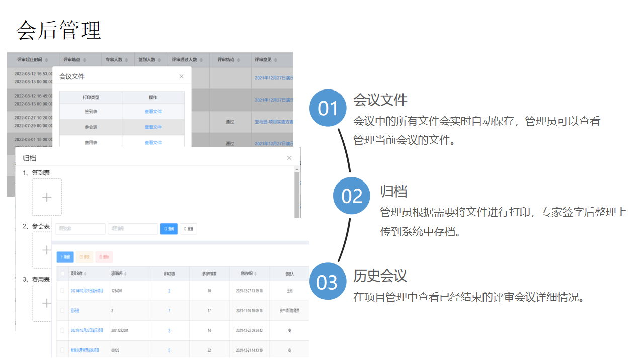Sort by 评审地点 column header

click(85, 60)
